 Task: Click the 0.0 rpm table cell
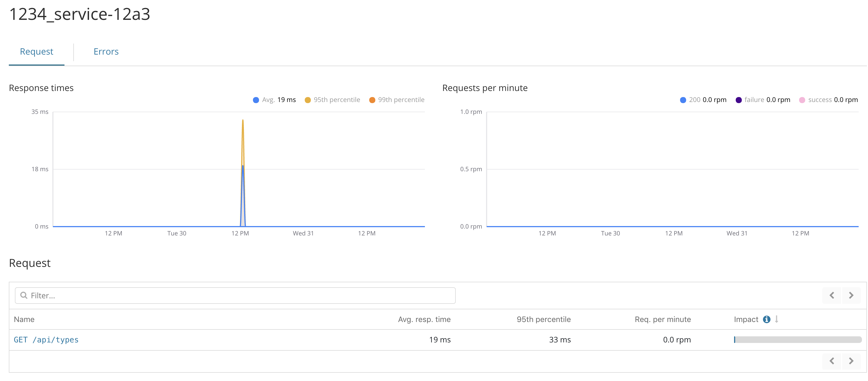[676, 340]
